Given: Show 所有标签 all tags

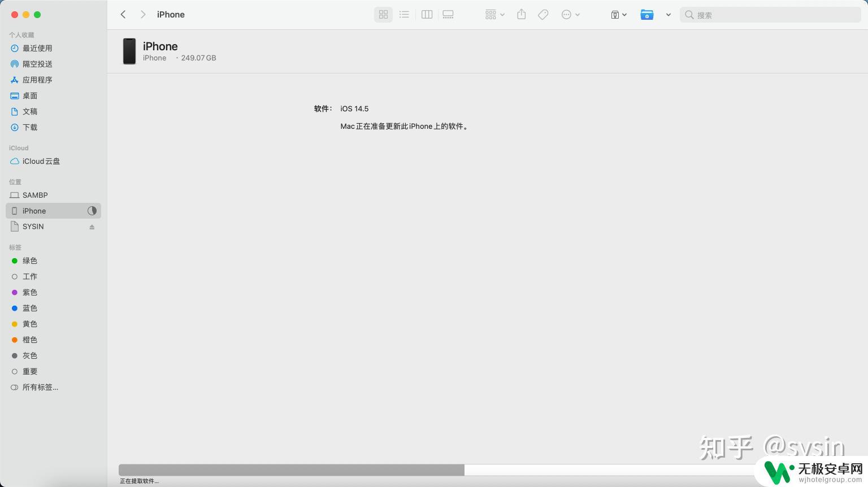Looking at the screenshot, I should (53, 387).
